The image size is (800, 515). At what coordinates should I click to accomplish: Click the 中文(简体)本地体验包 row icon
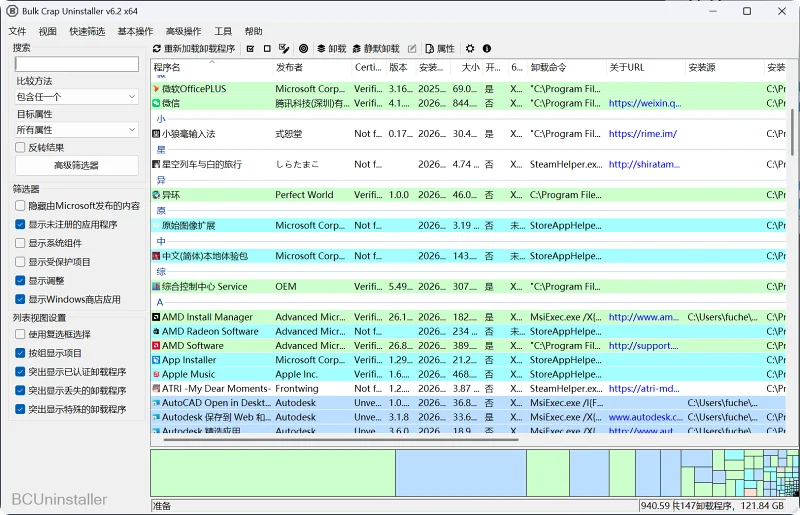pos(156,256)
